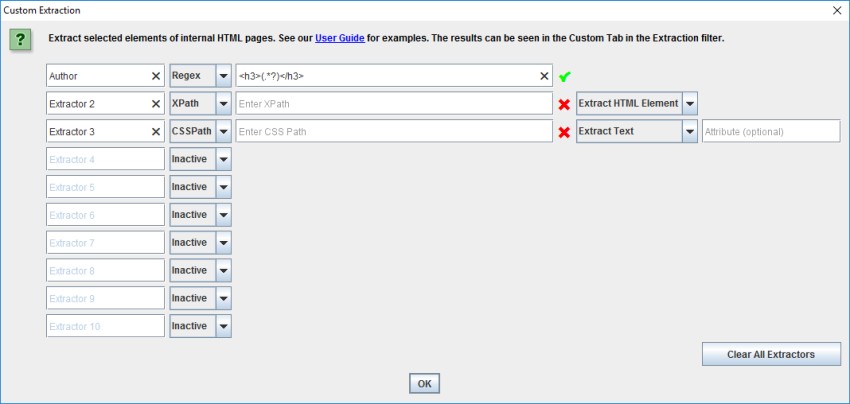The height and width of the screenshot is (404, 850).
Task: Focus the Enter CSS Path field
Action: point(394,131)
